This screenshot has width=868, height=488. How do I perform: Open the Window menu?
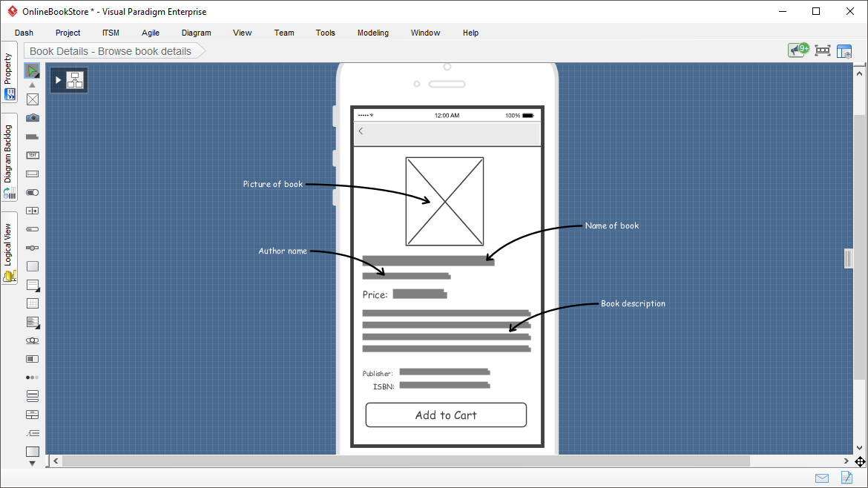click(425, 33)
